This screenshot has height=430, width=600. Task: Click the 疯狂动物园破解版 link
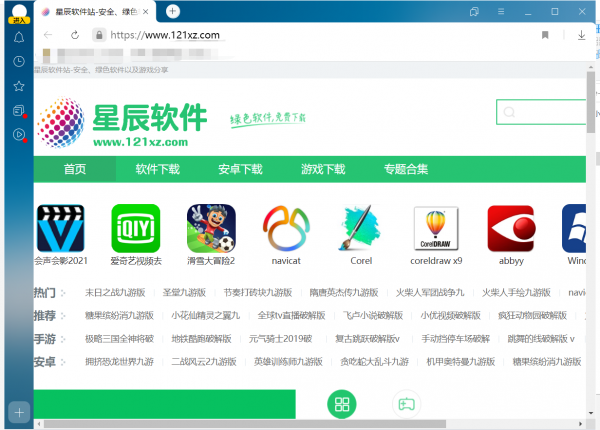532,316
